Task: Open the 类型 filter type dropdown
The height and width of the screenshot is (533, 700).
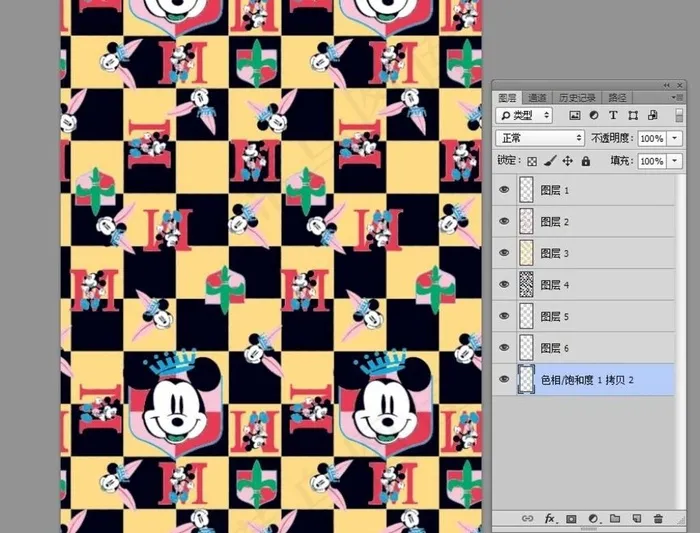Action: tap(524, 116)
